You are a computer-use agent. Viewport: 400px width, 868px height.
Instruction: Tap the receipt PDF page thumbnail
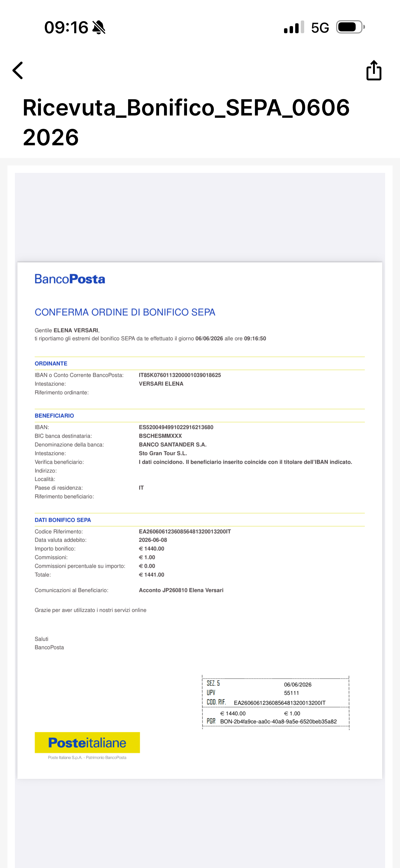pyautogui.click(x=200, y=520)
